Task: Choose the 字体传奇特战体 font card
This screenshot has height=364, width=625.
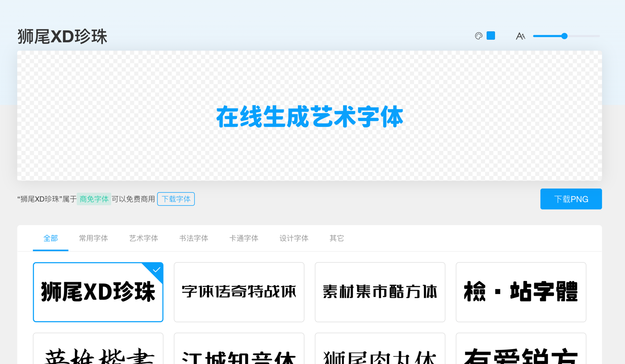Action: pyautogui.click(x=239, y=292)
